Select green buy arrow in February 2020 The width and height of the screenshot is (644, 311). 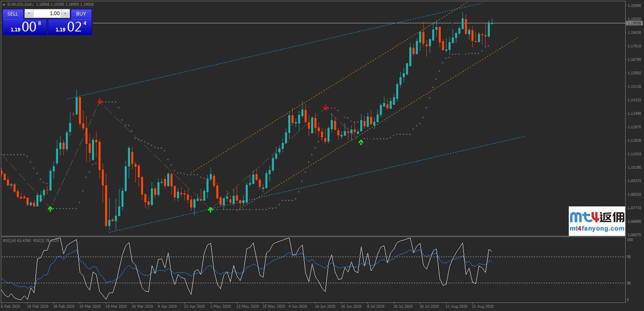(50, 209)
